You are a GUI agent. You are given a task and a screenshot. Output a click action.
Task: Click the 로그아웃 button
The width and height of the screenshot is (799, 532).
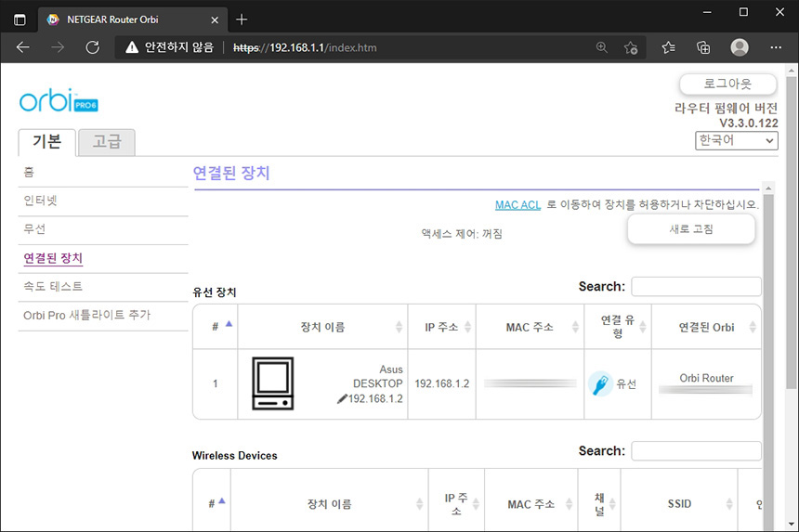pyautogui.click(x=727, y=84)
